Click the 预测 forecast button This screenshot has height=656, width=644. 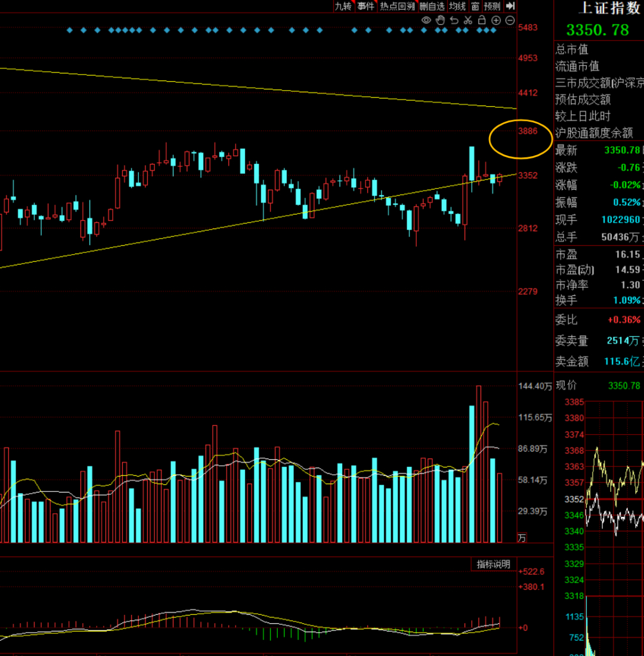pyautogui.click(x=492, y=6)
